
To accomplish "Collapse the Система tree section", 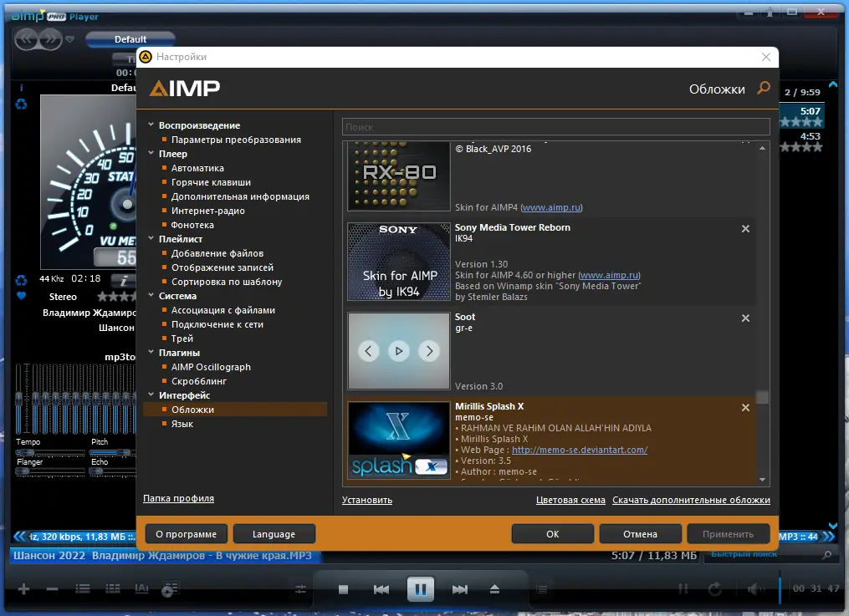I will coord(151,295).
